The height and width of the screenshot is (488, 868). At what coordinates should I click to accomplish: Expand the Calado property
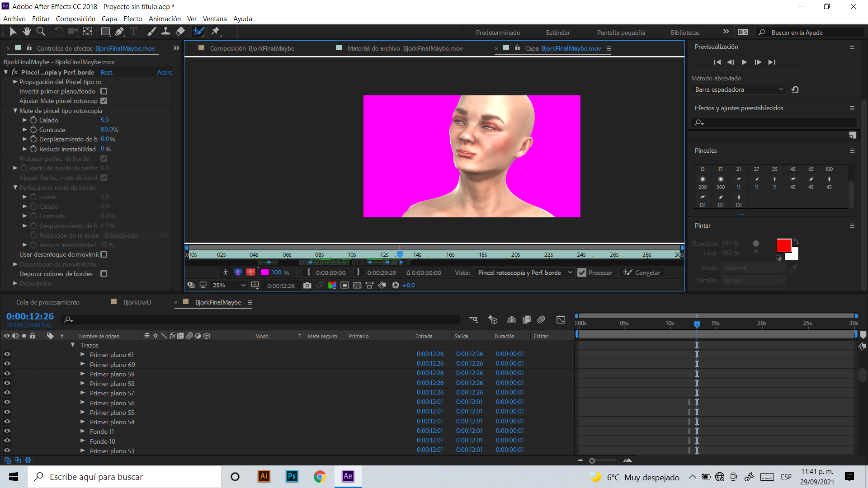25,120
